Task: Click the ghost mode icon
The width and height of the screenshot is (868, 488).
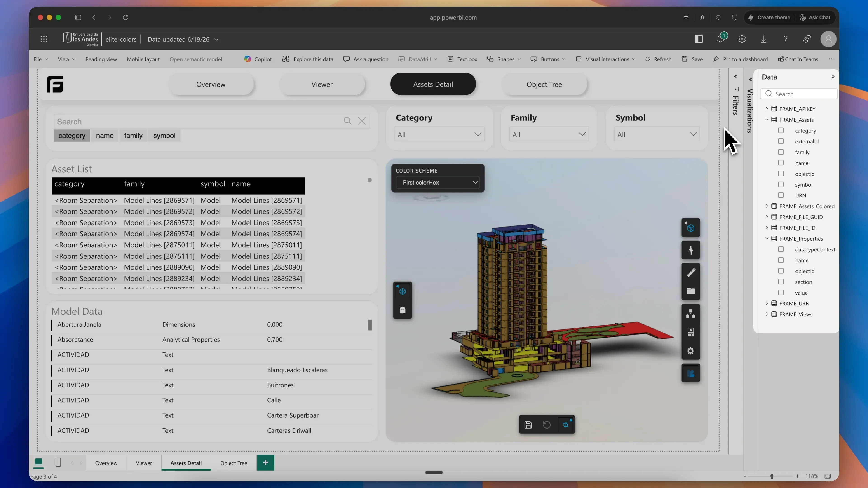Action: click(x=402, y=310)
